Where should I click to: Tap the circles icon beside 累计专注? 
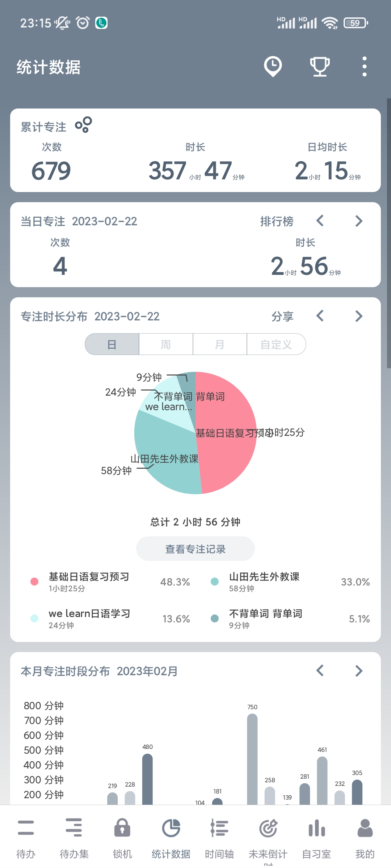pyautogui.click(x=84, y=125)
